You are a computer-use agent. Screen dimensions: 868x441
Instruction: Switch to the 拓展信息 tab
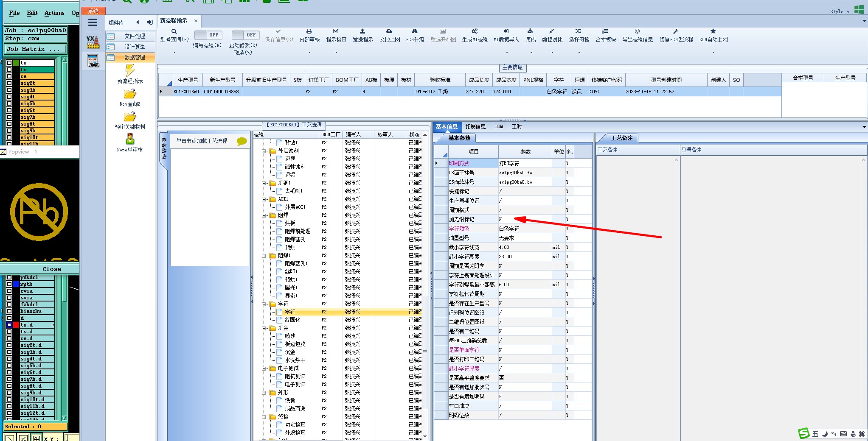coord(475,126)
